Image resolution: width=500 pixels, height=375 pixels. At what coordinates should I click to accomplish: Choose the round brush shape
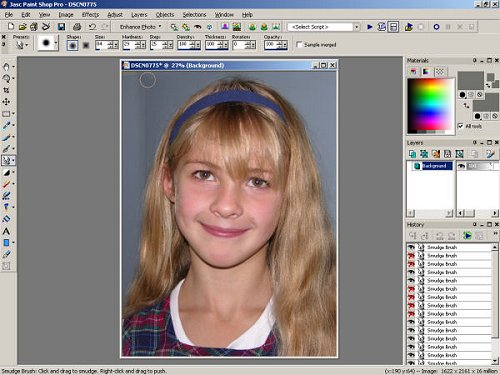tap(72, 45)
